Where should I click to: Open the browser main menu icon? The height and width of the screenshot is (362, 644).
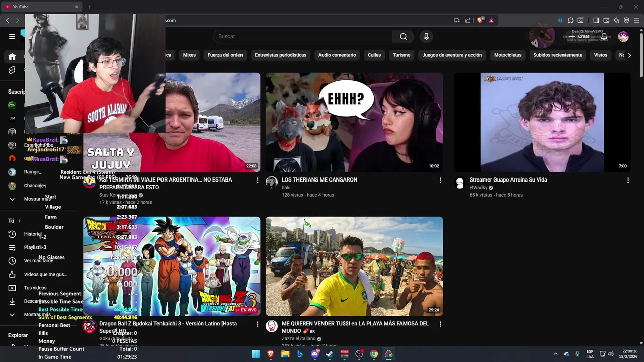click(x=636, y=20)
